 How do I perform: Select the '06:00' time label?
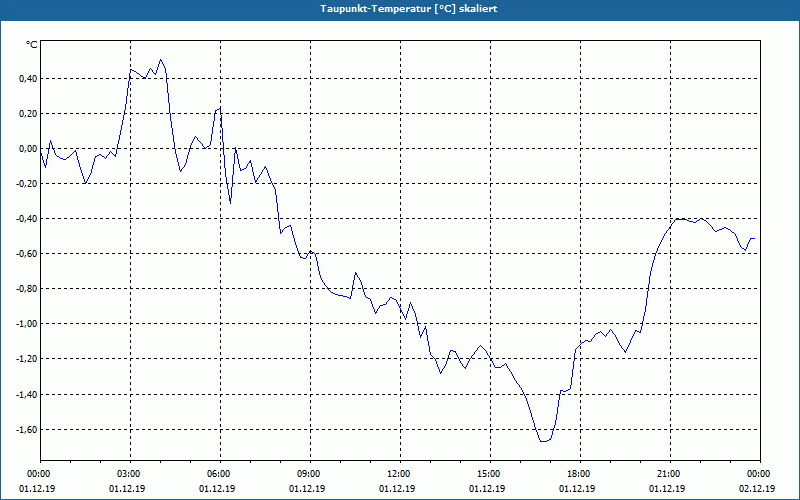click(x=220, y=474)
